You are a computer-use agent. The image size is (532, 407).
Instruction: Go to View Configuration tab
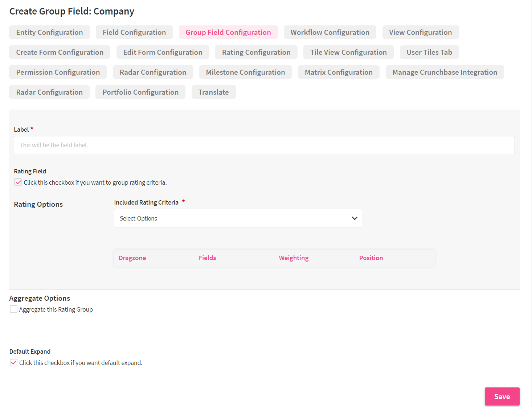420,32
